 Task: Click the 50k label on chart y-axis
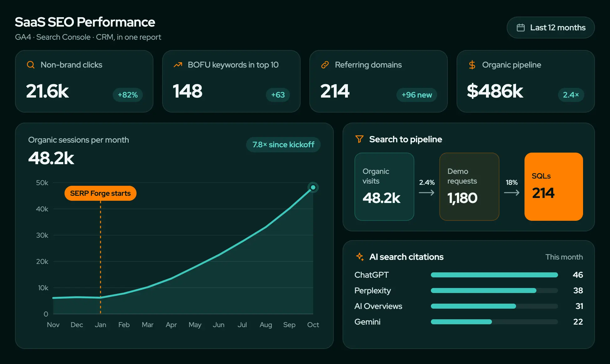point(42,183)
